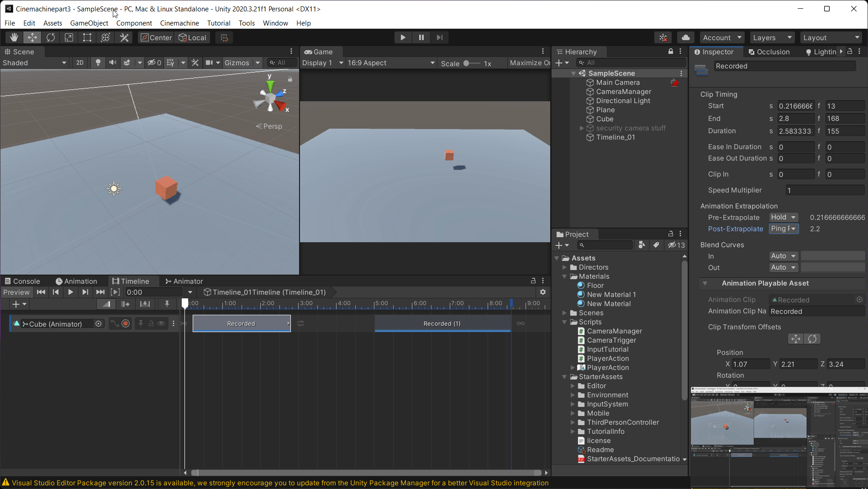
Task: Open the Pre-Extrapolate Hold dropdown
Action: (x=784, y=217)
